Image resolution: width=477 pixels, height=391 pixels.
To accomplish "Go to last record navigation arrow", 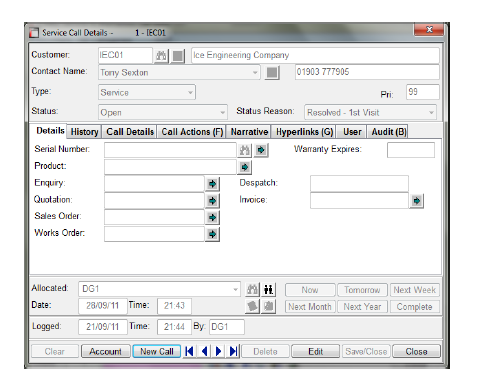I will click(233, 351).
